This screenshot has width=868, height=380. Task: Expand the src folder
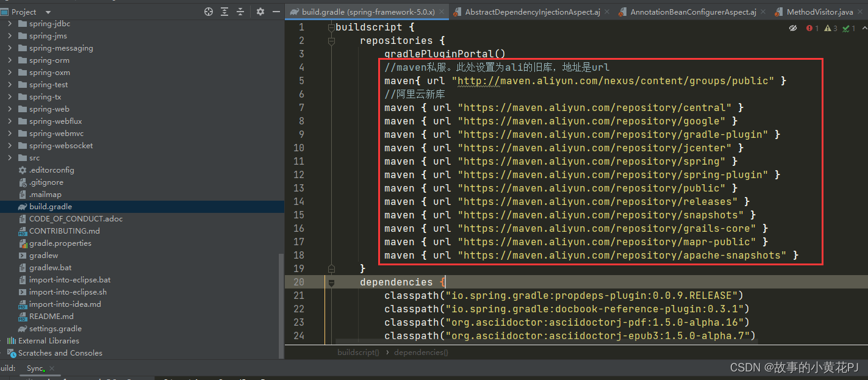[10, 158]
